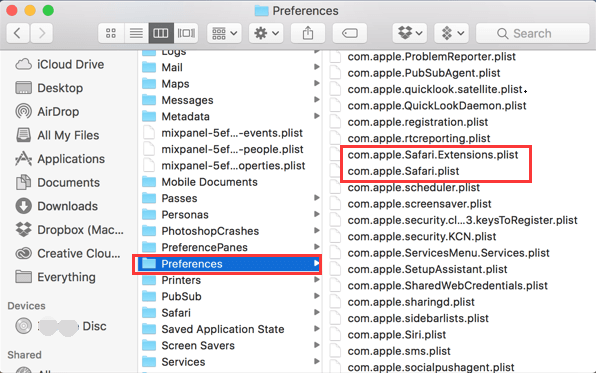The image size is (596, 373).
Task: Select com.apple.screensaver.plist file
Action: (x=419, y=204)
